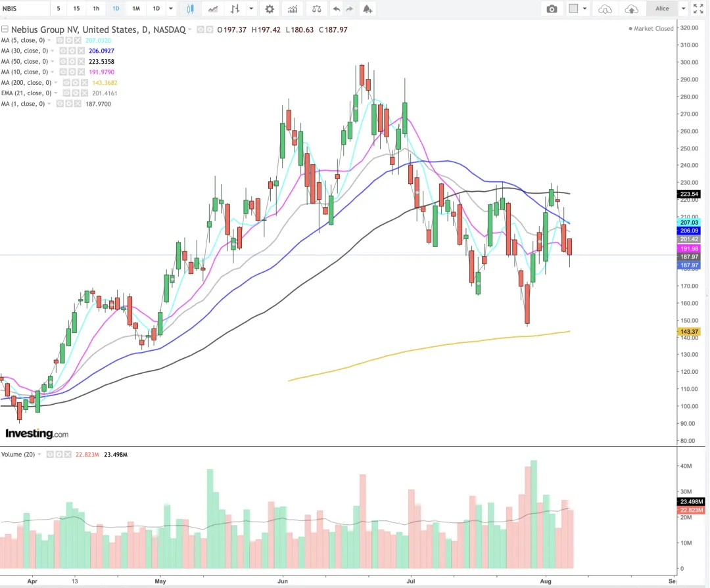Expand MA (200, close, 0) legend arrow

pyautogui.click(x=56, y=82)
